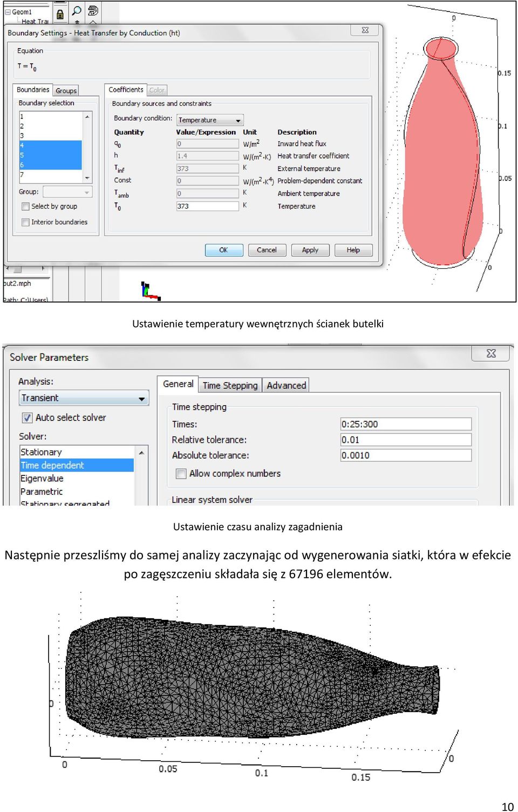Image resolution: width=518 pixels, height=812 pixels.
Task: Open the disabled Color tab
Action: pyautogui.click(x=156, y=90)
